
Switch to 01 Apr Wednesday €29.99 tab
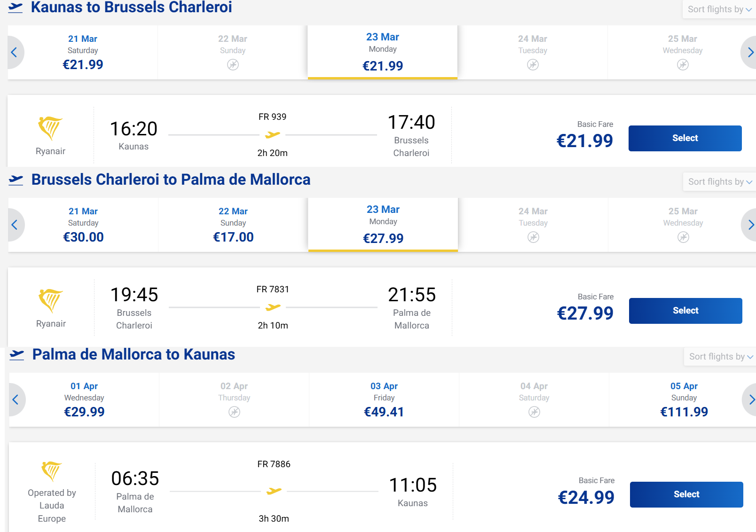pos(84,399)
